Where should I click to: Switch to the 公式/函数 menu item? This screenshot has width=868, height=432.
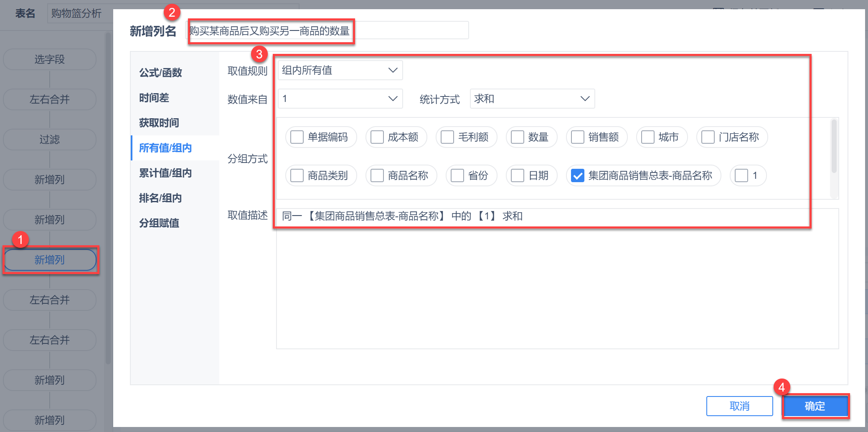point(160,73)
